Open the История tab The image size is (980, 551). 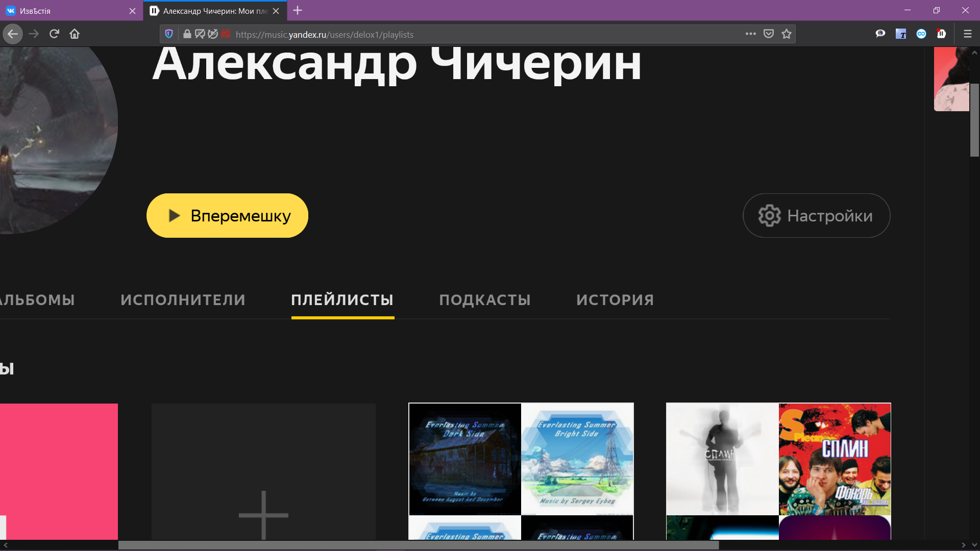(615, 300)
